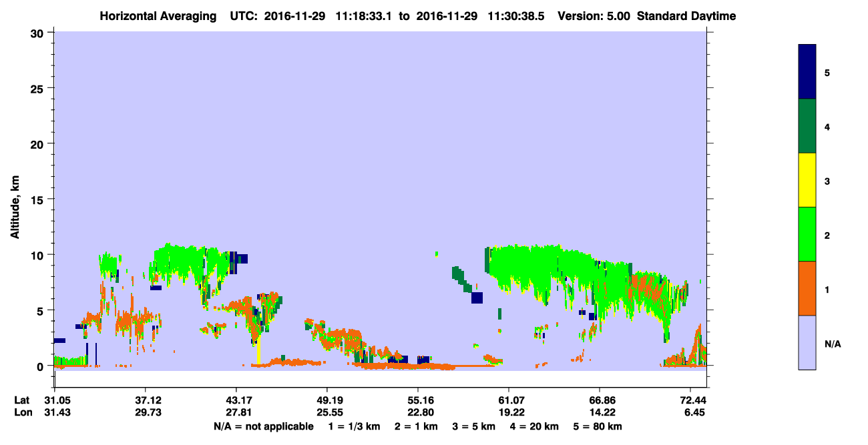Click the yellow vertical column near 45° latitude
This screenshot has height=445, width=868.
(258, 351)
